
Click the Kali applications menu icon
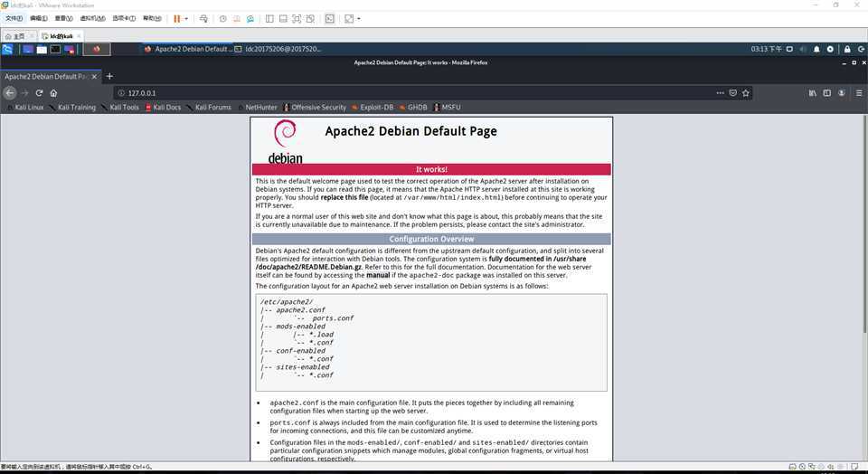click(7, 49)
